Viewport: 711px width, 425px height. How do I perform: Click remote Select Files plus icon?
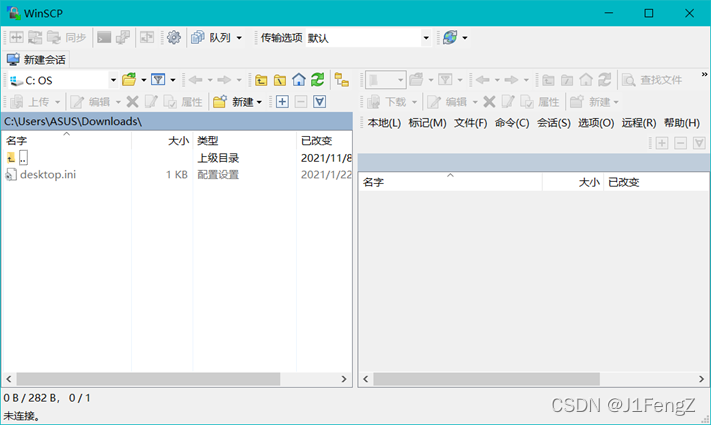point(662,143)
